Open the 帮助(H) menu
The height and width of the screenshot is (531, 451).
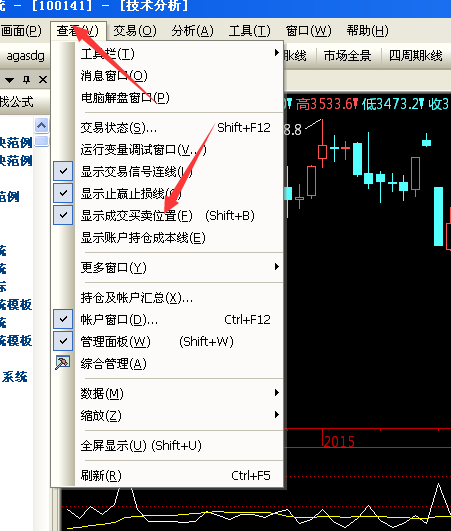tap(367, 31)
